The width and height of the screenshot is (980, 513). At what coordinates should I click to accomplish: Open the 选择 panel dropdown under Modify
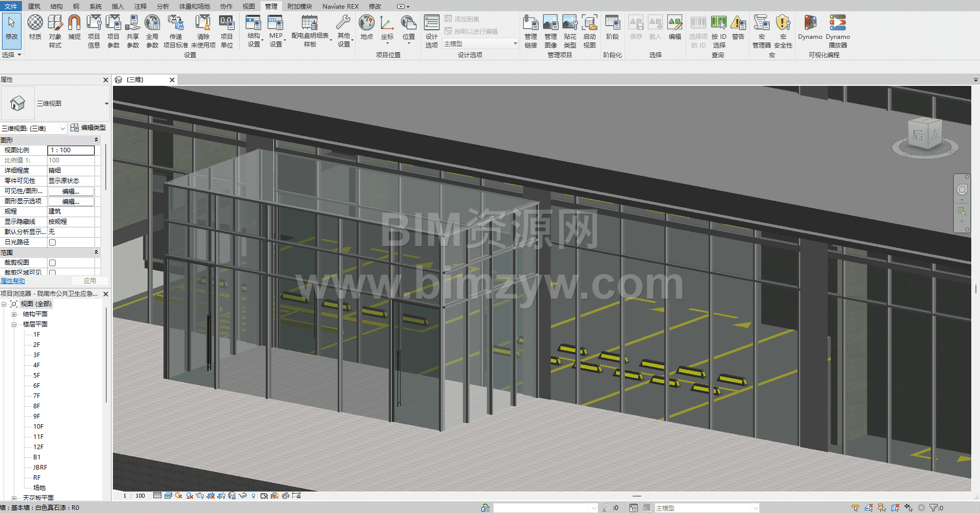point(11,55)
